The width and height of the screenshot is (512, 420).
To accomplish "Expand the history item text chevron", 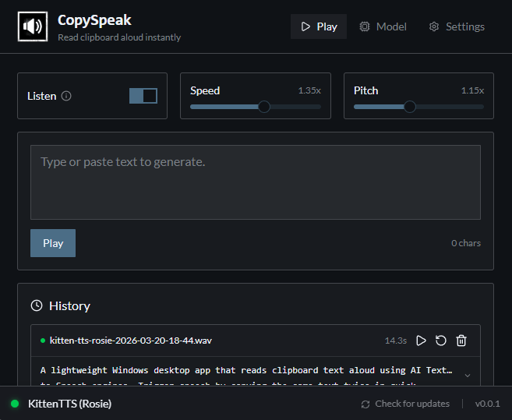I will [x=467, y=375].
